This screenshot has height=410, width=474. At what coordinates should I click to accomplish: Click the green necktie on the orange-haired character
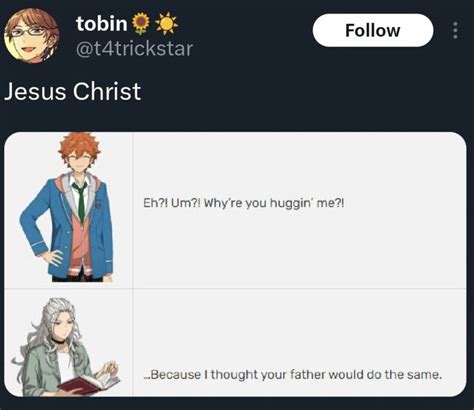(80, 202)
